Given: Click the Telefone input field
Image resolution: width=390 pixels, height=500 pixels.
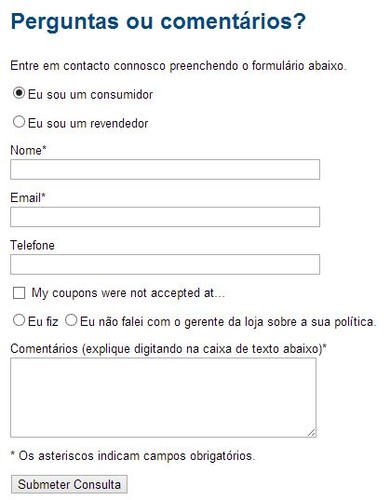Looking at the screenshot, I should point(165,265).
